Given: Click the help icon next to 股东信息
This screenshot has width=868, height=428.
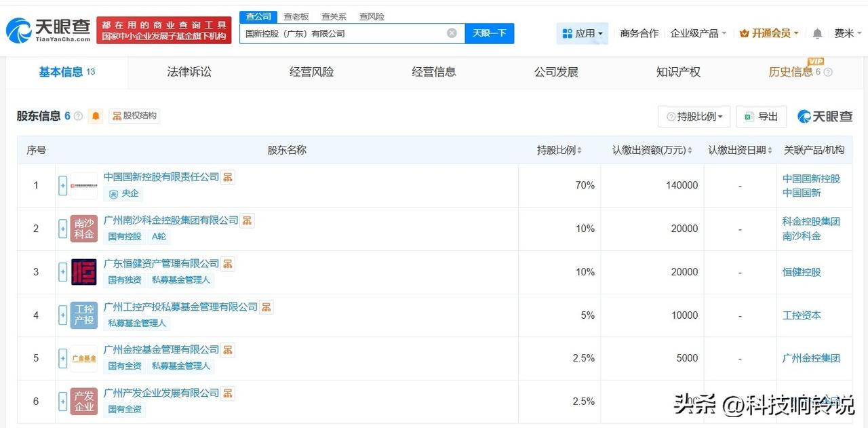Looking at the screenshot, I should (78, 116).
